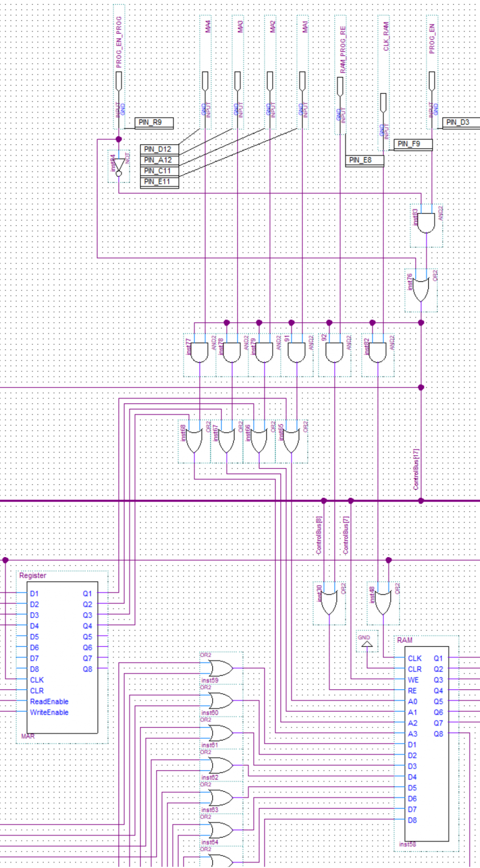Select the OR2 gate inst61
This screenshot has height=868, width=480.
221,733
